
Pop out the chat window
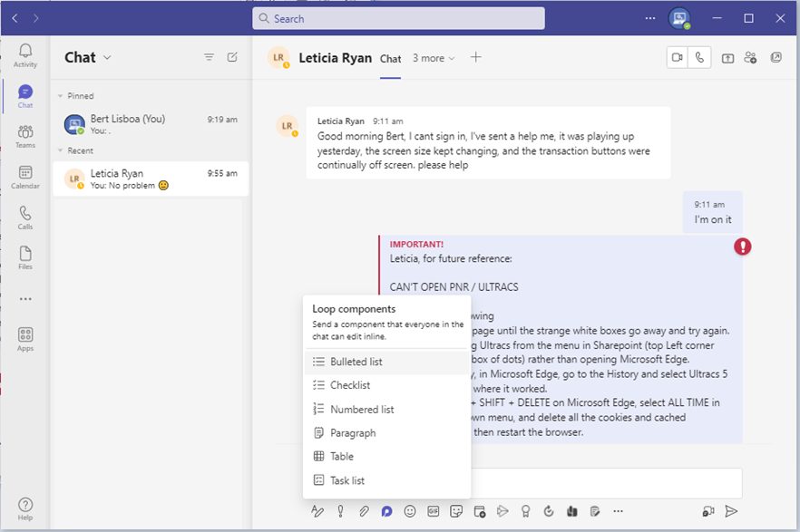pyautogui.click(x=776, y=58)
